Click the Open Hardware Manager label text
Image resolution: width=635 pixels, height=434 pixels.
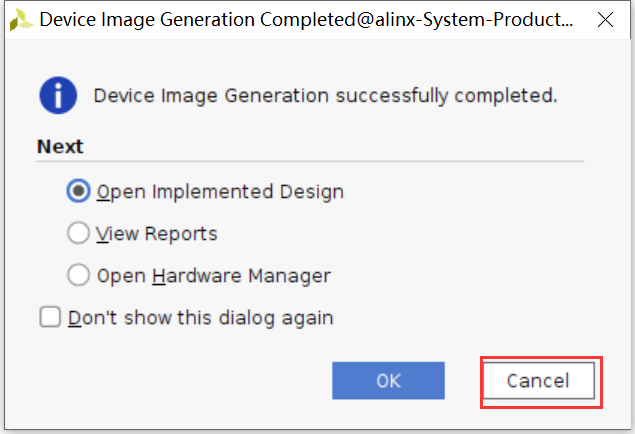[214, 276]
